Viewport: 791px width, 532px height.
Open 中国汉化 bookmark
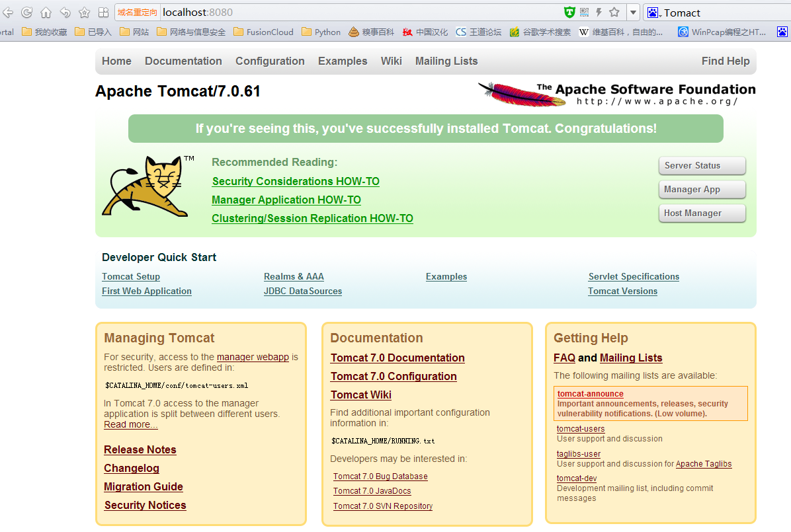click(425, 32)
